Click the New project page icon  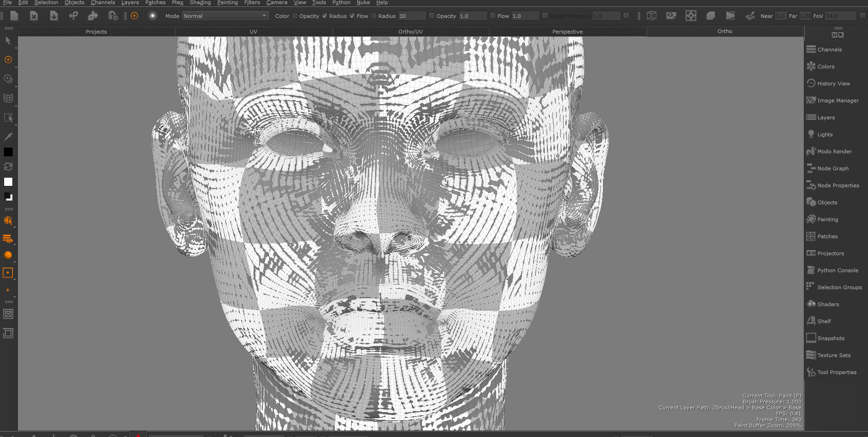click(x=14, y=16)
